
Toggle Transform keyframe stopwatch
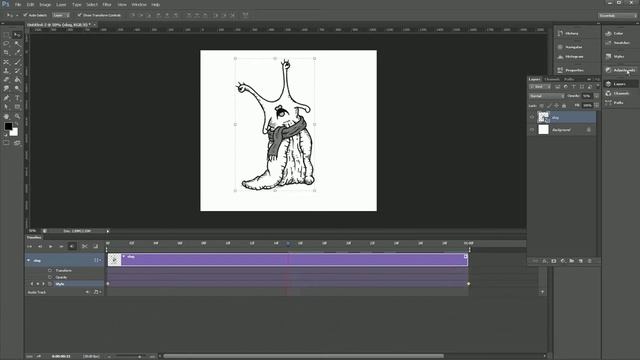[x=50, y=270]
